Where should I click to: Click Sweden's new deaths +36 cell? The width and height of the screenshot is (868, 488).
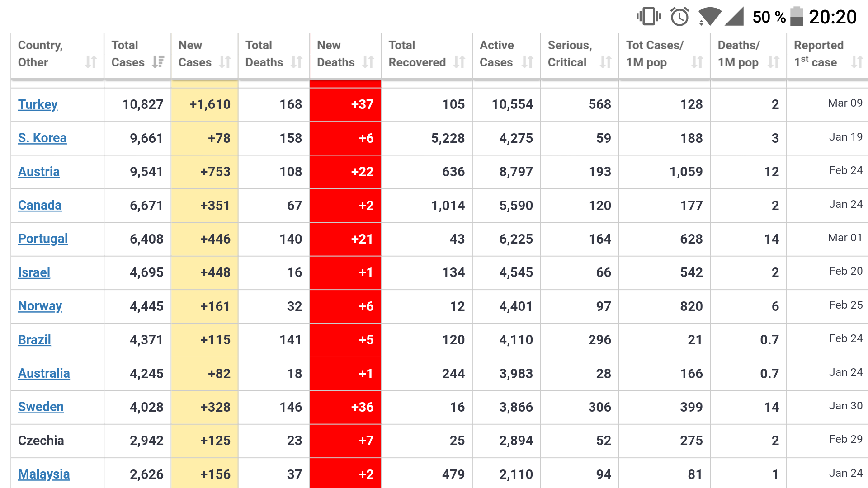(x=345, y=407)
